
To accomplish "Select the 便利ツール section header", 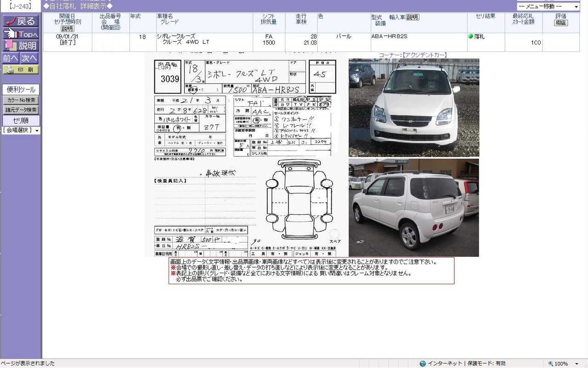I will (x=21, y=90).
